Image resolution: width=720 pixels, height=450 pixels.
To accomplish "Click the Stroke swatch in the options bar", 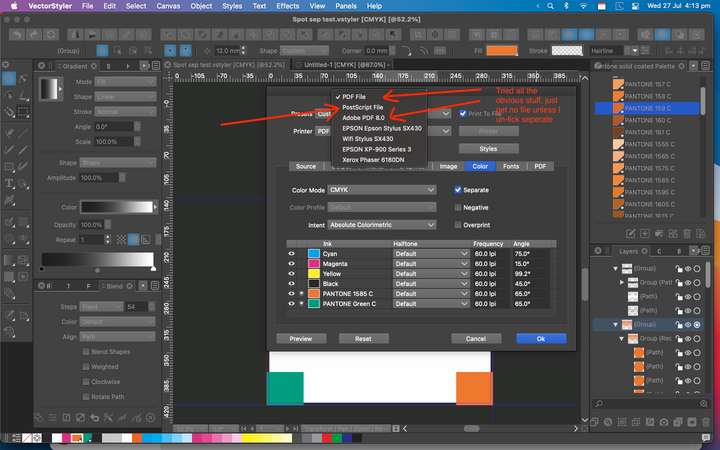I will pyautogui.click(x=567, y=51).
